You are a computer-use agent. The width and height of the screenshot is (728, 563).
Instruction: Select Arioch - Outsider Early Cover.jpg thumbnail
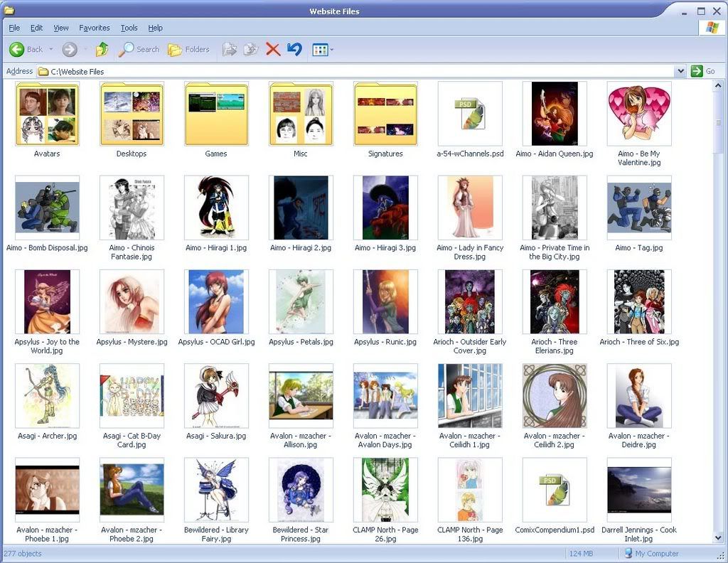470,301
